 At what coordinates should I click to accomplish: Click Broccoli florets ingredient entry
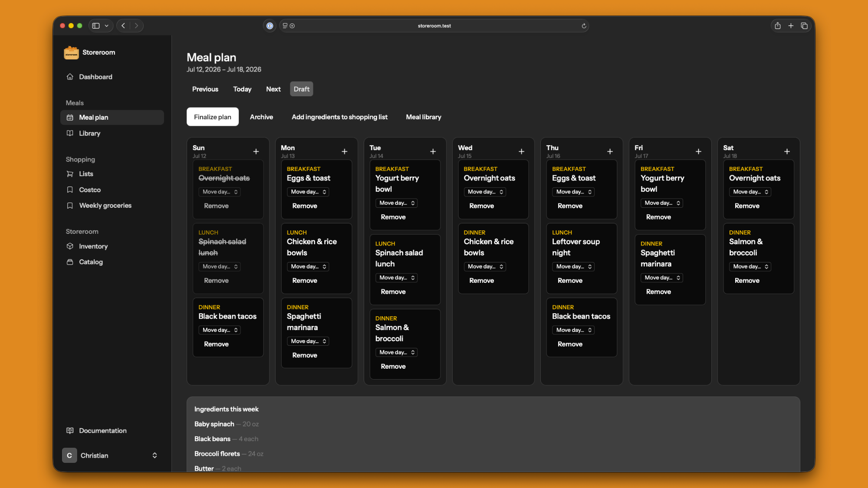(x=229, y=454)
